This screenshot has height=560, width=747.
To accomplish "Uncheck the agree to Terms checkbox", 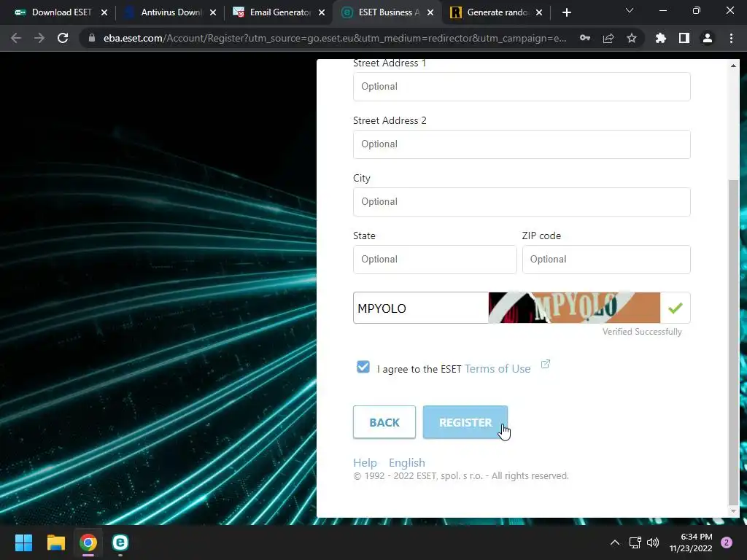I will coord(363,367).
